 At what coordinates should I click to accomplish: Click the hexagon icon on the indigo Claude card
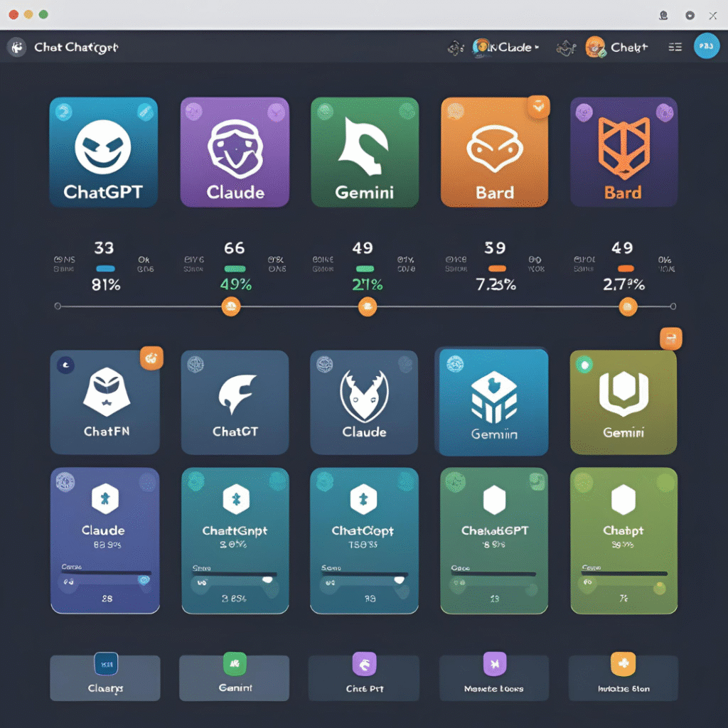point(105,499)
